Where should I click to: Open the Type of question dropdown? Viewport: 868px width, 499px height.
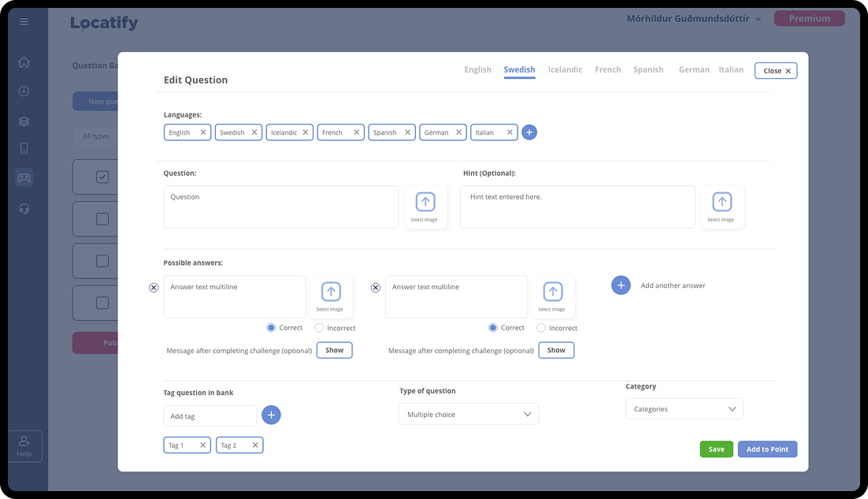coord(469,414)
